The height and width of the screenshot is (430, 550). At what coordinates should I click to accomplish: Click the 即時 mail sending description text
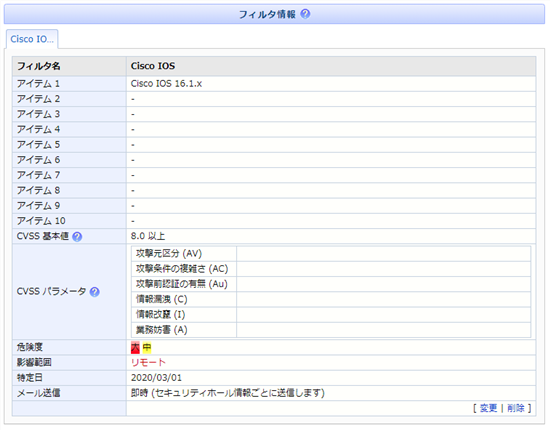click(228, 393)
